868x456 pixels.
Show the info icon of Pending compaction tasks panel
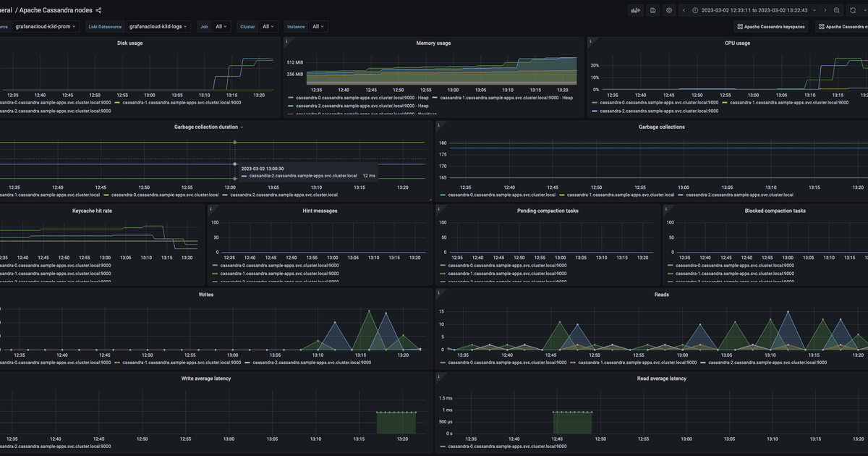439,210
